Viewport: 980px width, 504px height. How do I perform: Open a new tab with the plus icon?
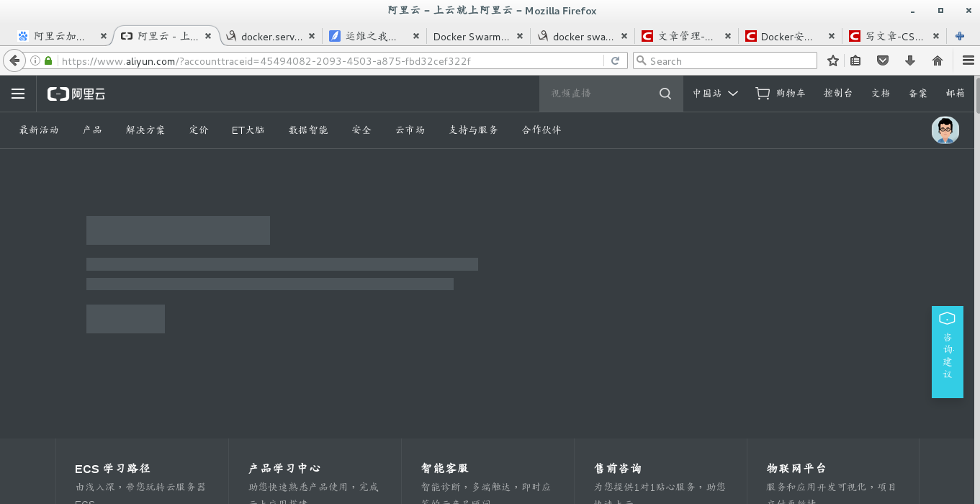click(x=960, y=36)
